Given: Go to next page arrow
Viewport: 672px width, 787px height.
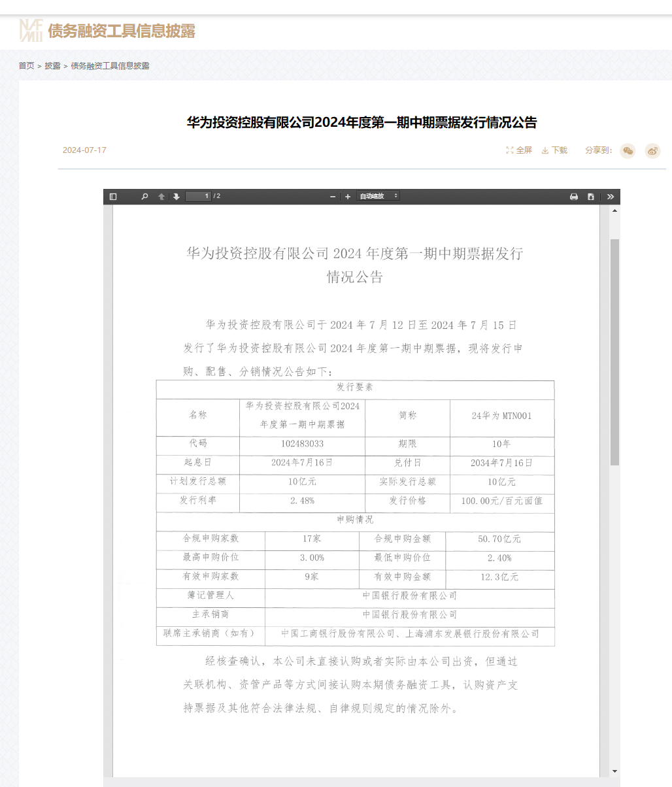Looking at the screenshot, I should coord(176,197).
